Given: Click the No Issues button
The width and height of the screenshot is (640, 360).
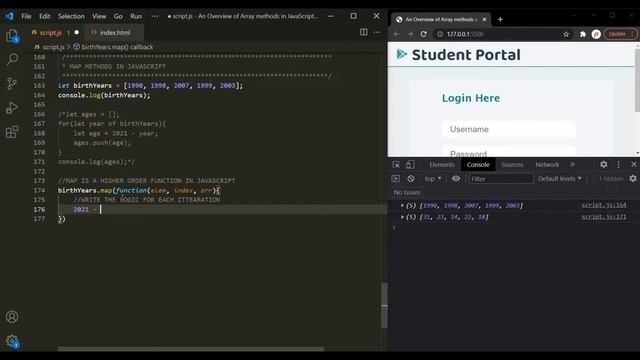Looking at the screenshot, I should coord(407,192).
